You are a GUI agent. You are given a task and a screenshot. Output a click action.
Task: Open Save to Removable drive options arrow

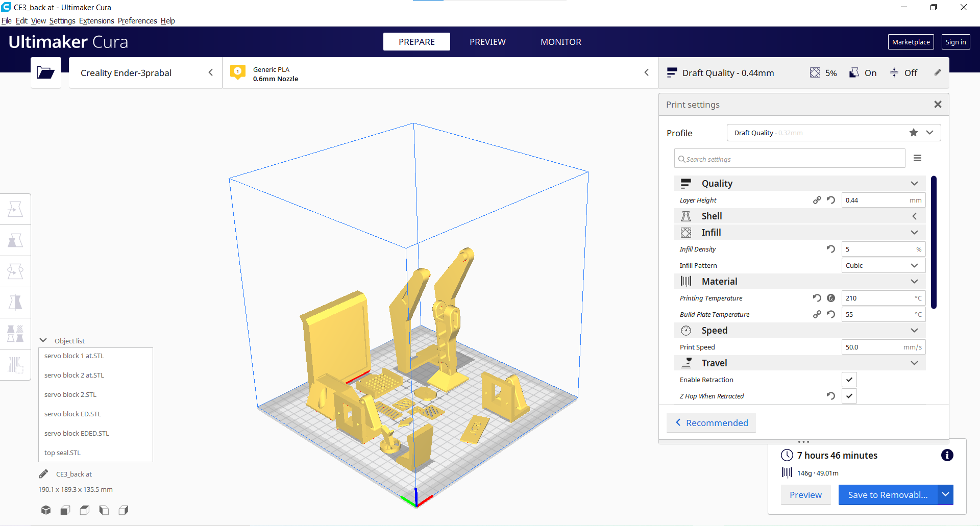tap(945, 494)
